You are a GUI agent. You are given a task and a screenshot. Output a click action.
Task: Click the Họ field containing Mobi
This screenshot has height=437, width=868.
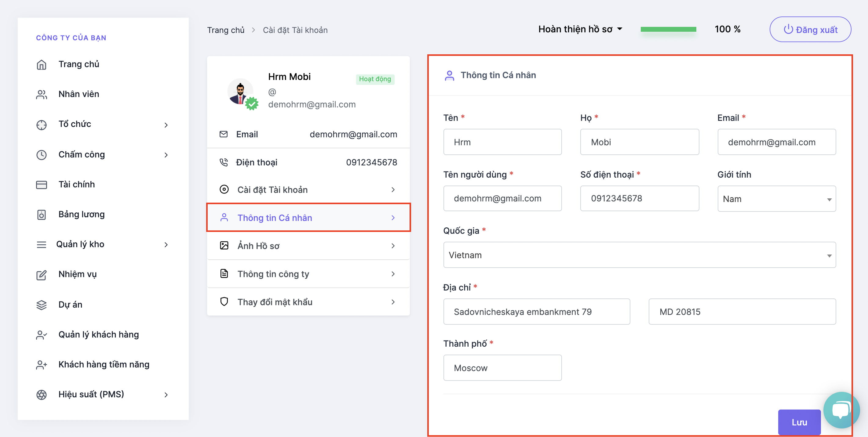point(639,142)
